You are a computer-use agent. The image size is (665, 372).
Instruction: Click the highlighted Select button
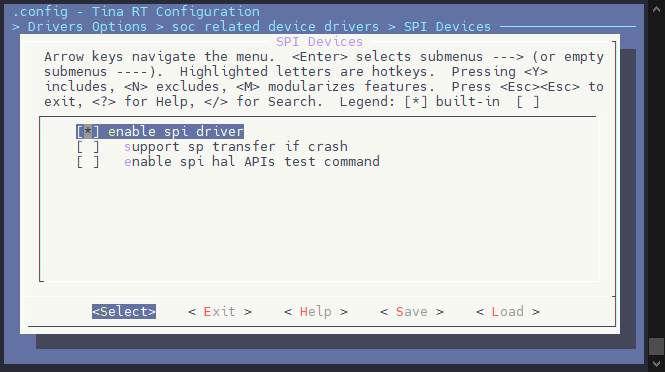click(x=124, y=312)
